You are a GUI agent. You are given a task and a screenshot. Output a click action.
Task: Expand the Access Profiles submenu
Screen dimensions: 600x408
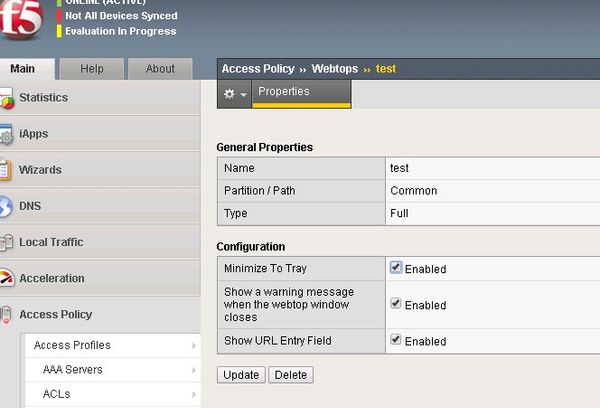[x=193, y=345]
